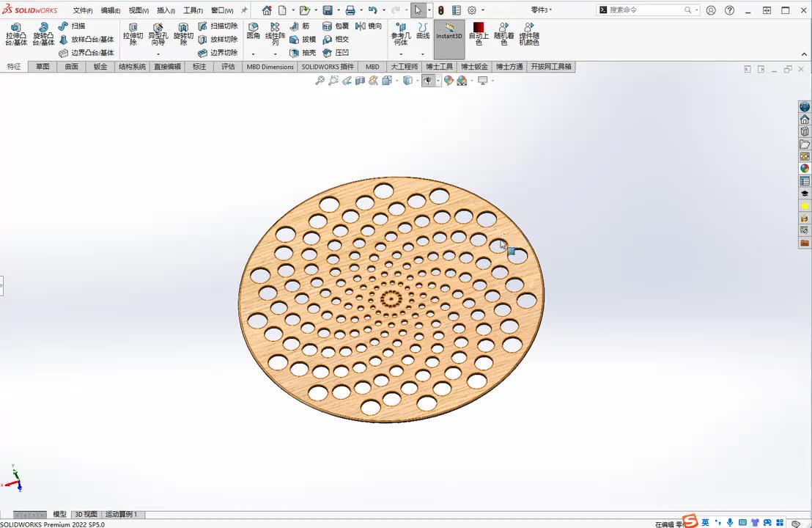Switch to the MBD Dimensions tab
This screenshot has width=812, height=528.
(x=270, y=67)
